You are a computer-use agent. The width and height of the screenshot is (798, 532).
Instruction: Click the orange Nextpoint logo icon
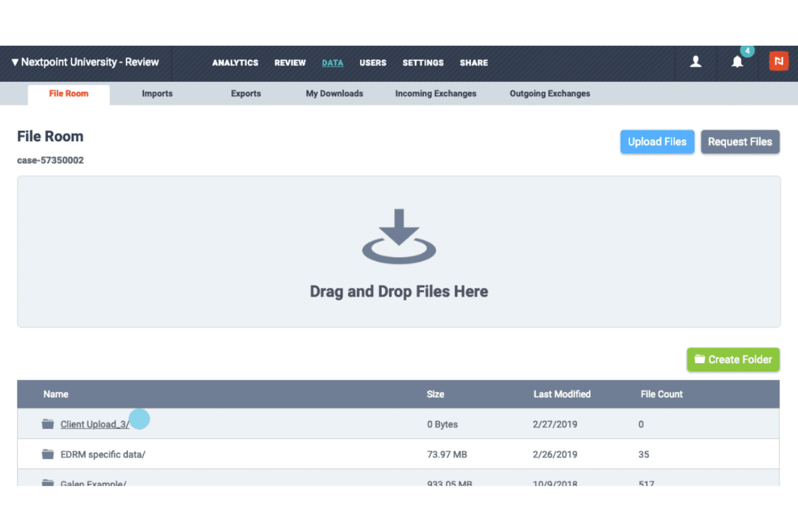[779, 61]
